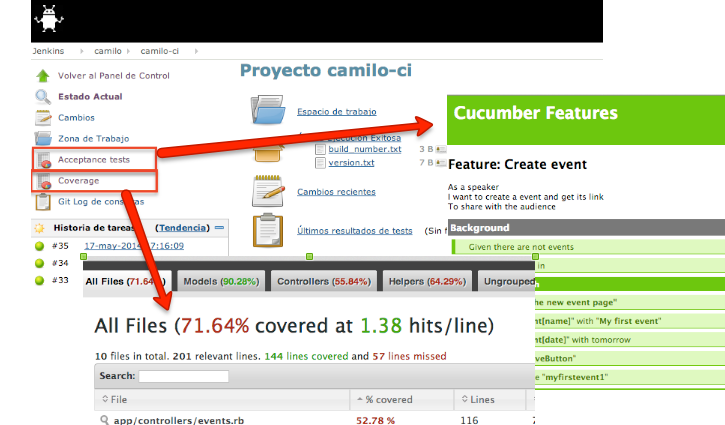
Task: Click the folder icon beside Zona de Trabajo
Action: pyautogui.click(x=43, y=138)
